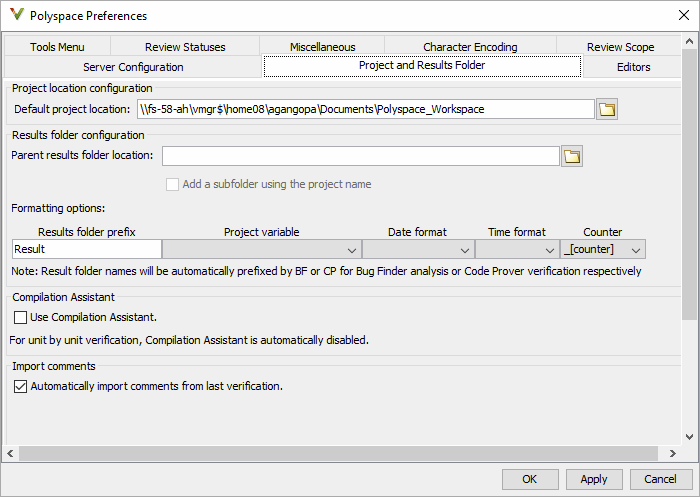Click the Polyspace logo in title bar
Image resolution: width=700 pixels, height=497 pixels.
point(16,15)
